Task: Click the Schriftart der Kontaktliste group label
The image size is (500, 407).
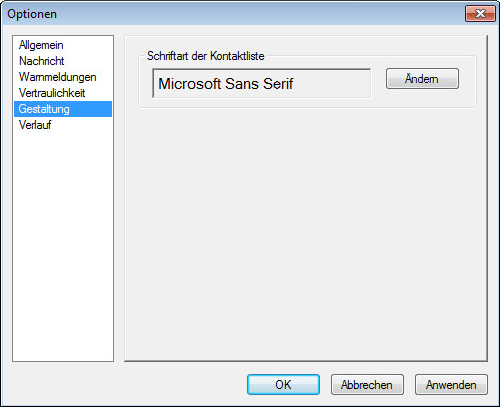Action: [206, 56]
